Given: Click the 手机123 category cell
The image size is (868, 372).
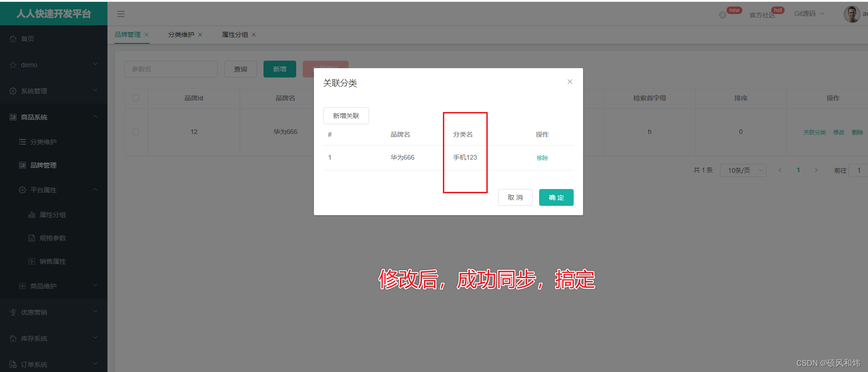Looking at the screenshot, I should coord(465,157).
